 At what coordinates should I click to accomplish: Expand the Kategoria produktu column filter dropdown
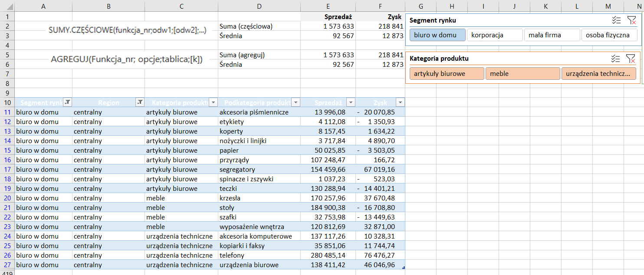[x=213, y=102]
